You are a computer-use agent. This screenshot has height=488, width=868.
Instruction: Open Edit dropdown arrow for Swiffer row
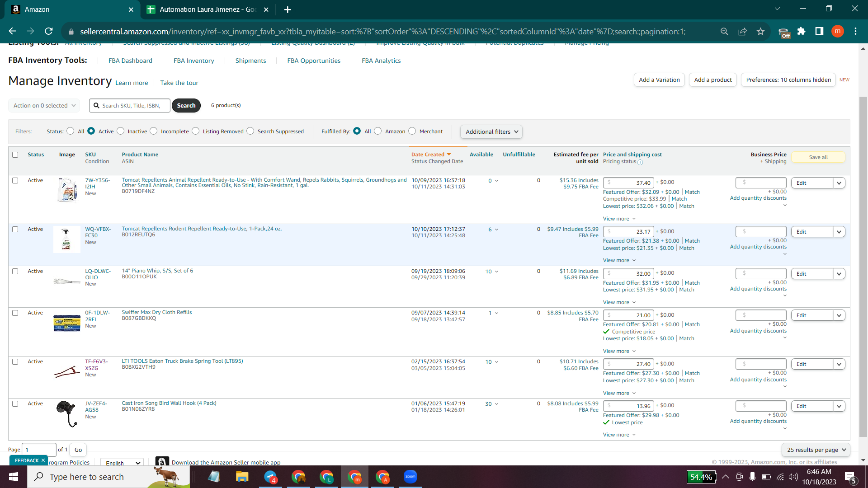click(x=840, y=315)
